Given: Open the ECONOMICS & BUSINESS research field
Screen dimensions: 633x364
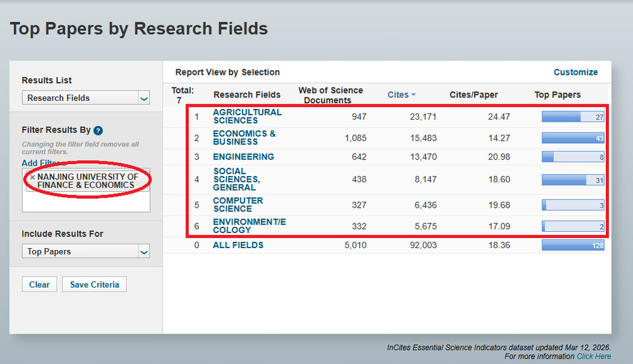Looking at the screenshot, I should click(x=244, y=138).
